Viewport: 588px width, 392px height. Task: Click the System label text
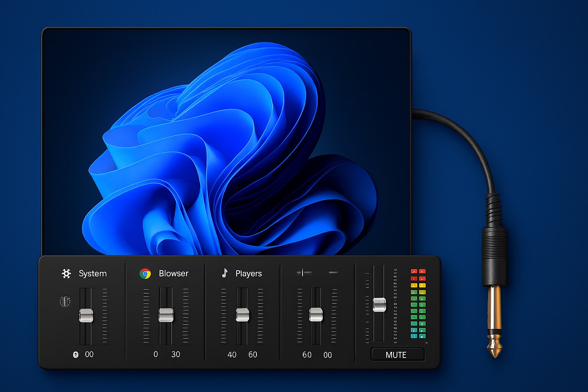93,273
